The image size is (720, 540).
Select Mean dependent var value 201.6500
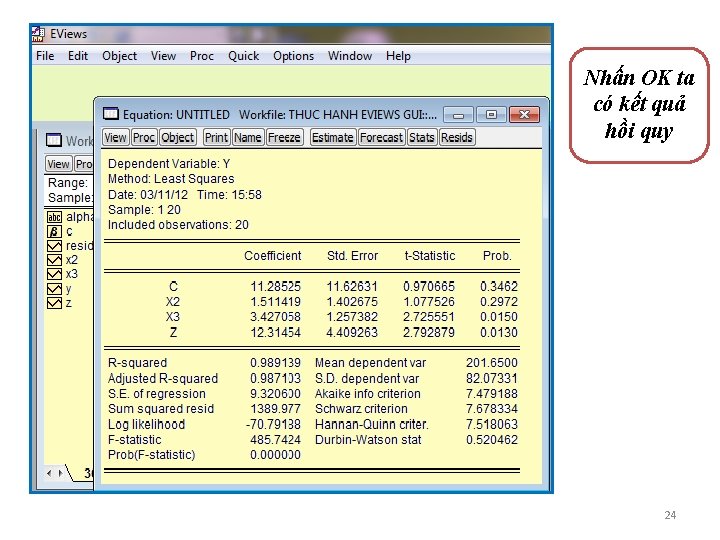[x=492, y=363]
